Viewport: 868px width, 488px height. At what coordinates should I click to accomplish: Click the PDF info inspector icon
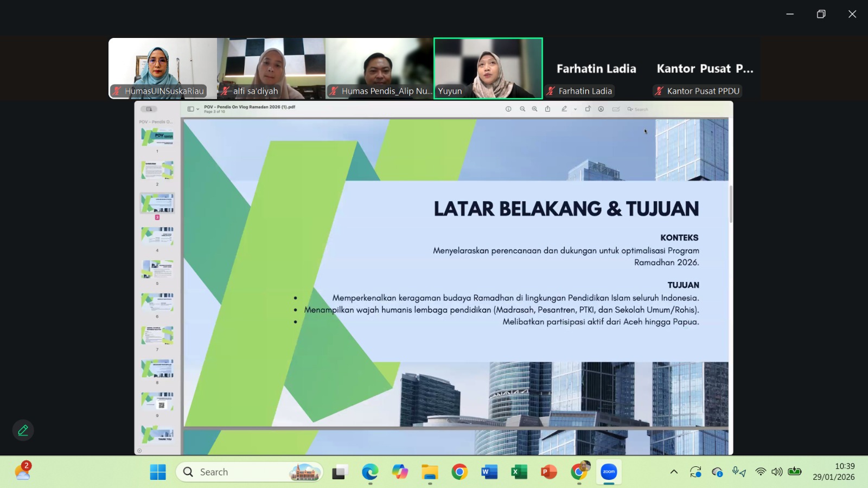pos(508,109)
